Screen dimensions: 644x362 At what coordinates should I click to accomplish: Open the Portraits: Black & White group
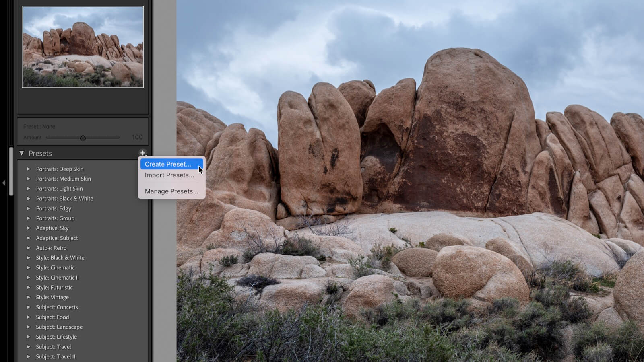[x=29, y=198]
